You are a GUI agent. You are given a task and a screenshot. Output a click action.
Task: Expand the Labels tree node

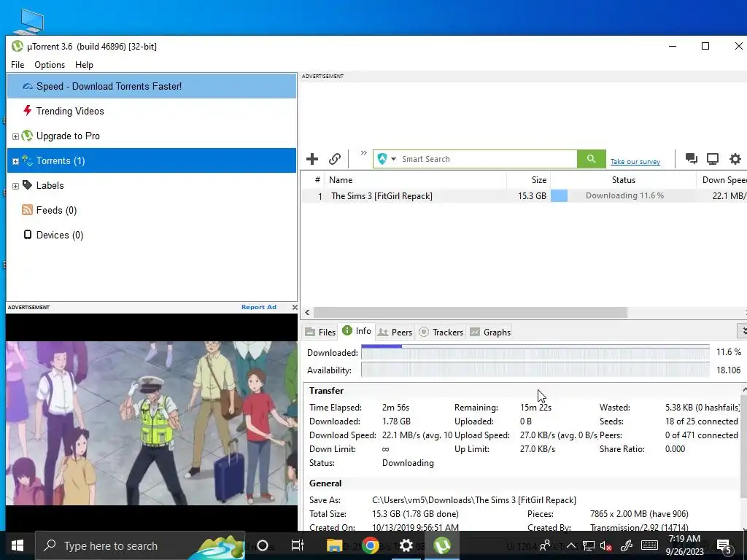[15, 186]
